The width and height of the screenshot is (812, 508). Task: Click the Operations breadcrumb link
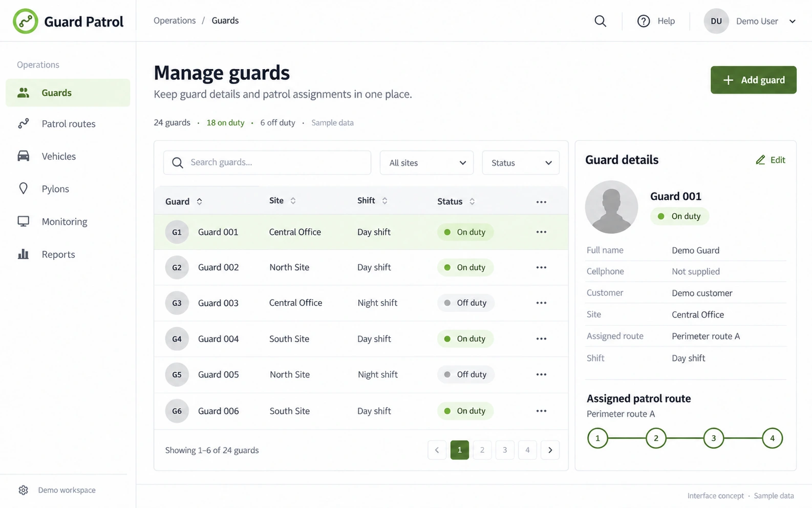coord(175,20)
